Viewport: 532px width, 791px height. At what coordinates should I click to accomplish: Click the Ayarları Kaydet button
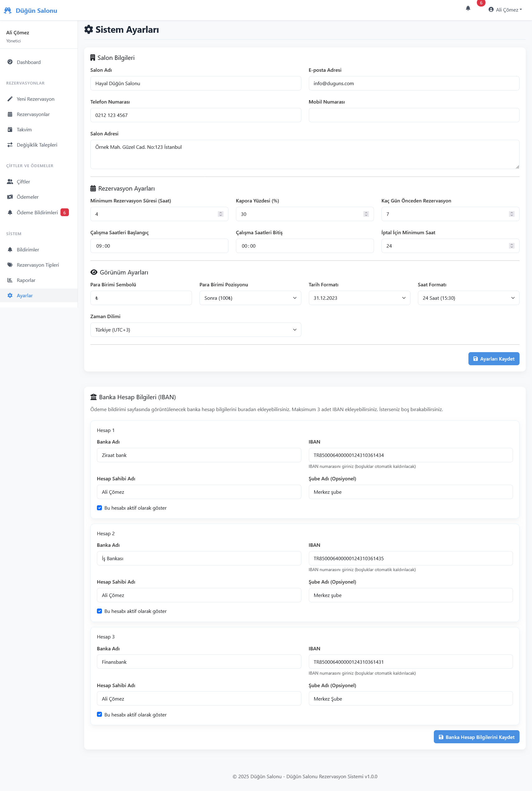(x=493, y=359)
